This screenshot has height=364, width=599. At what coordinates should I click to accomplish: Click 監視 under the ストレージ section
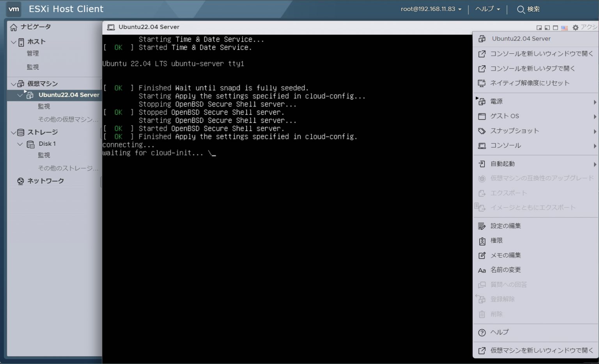(x=44, y=155)
